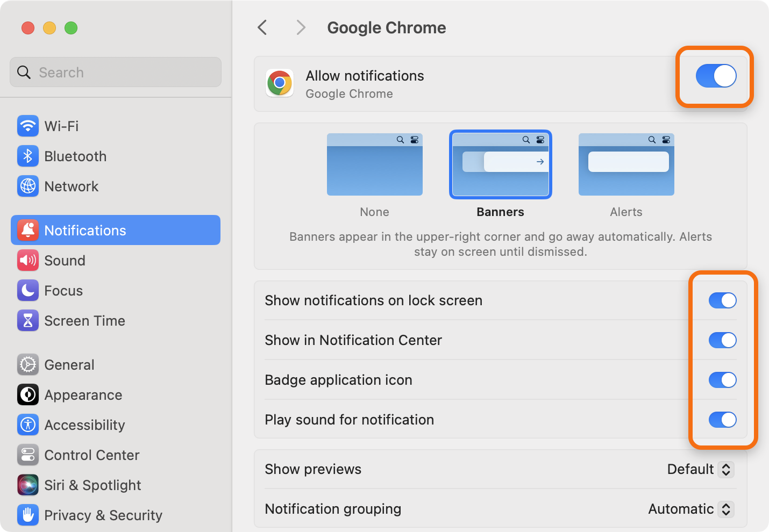Open Bluetooth settings pane
Image resolution: width=769 pixels, height=532 pixels.
(116, 156)
